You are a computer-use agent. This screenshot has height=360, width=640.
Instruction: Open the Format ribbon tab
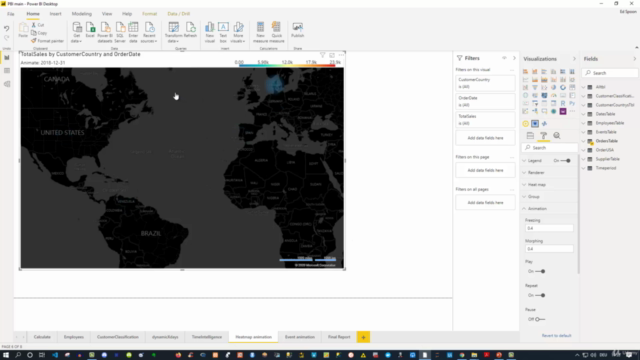pyautogui.click(x=149, y=14)
